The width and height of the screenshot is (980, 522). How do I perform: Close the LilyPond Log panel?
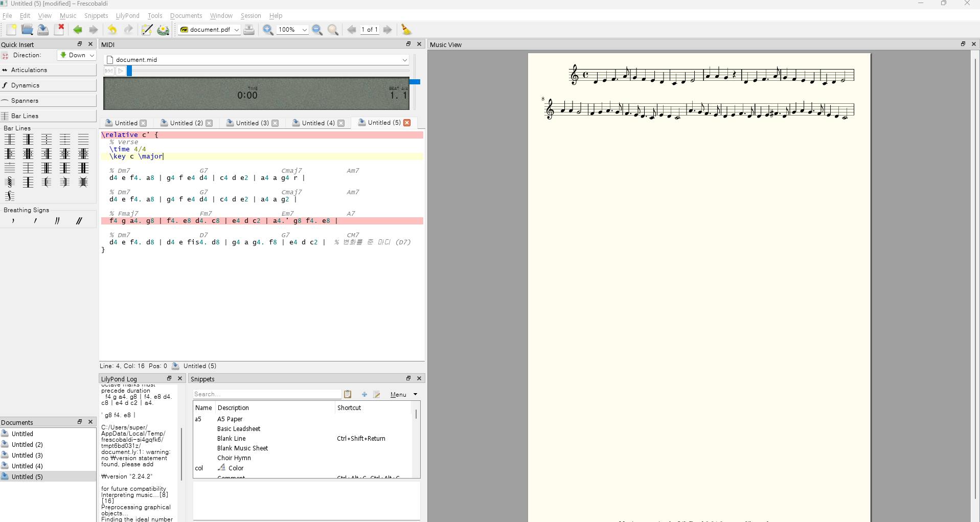pos(180,378)
